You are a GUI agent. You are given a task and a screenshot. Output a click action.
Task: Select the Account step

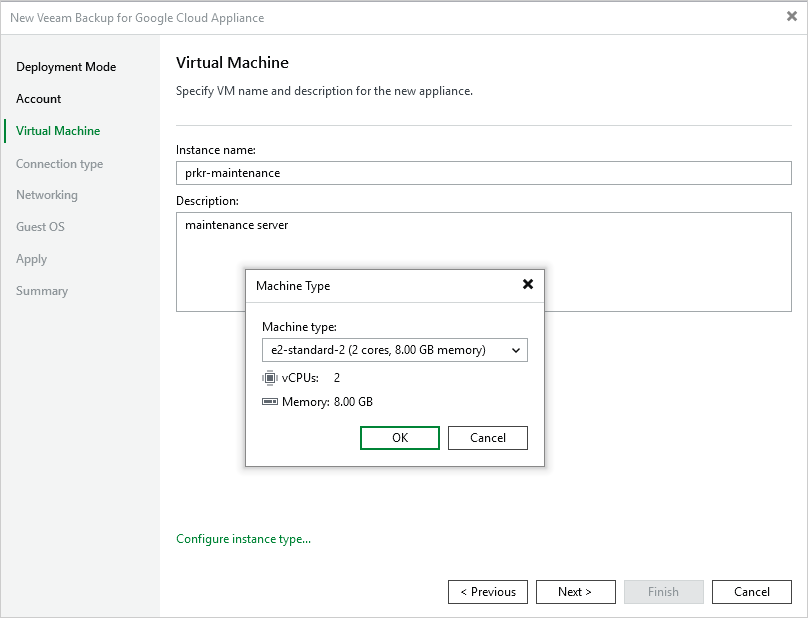coord(39,99)
